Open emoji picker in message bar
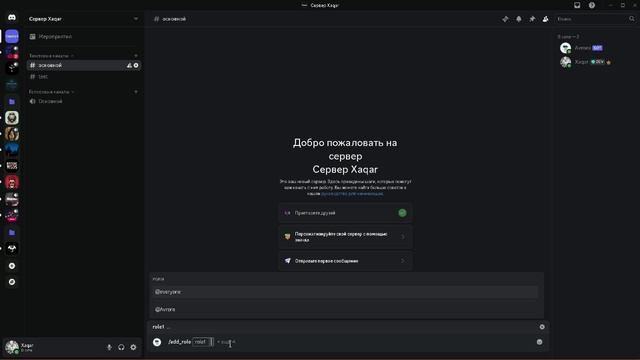Screen dimensions: 640x360 540,342
